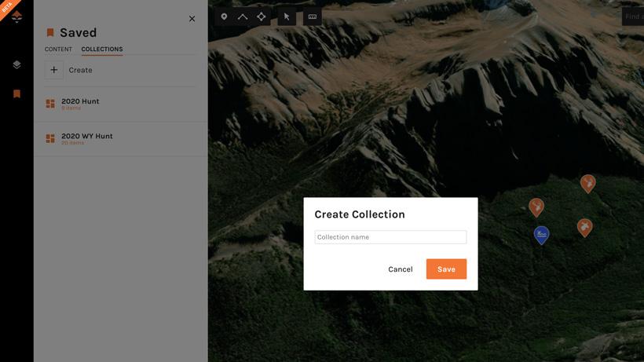Click the blue waypoint pin on map
Viewport: 644px width, 362px height.
(x=541, y=234)
